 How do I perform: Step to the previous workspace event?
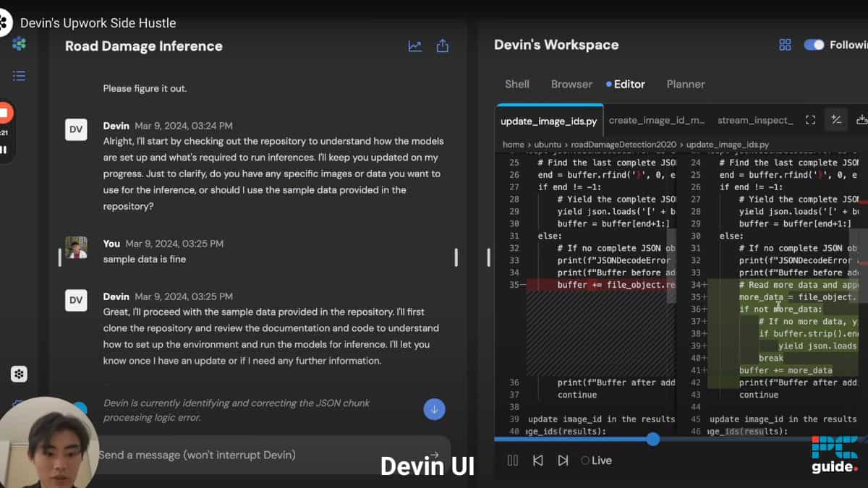click(537, 461)
